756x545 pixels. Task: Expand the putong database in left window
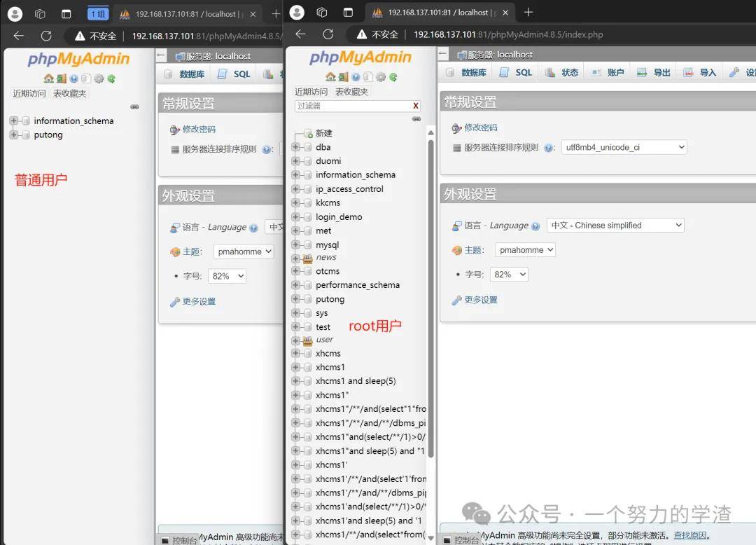(x=13, y=134)
